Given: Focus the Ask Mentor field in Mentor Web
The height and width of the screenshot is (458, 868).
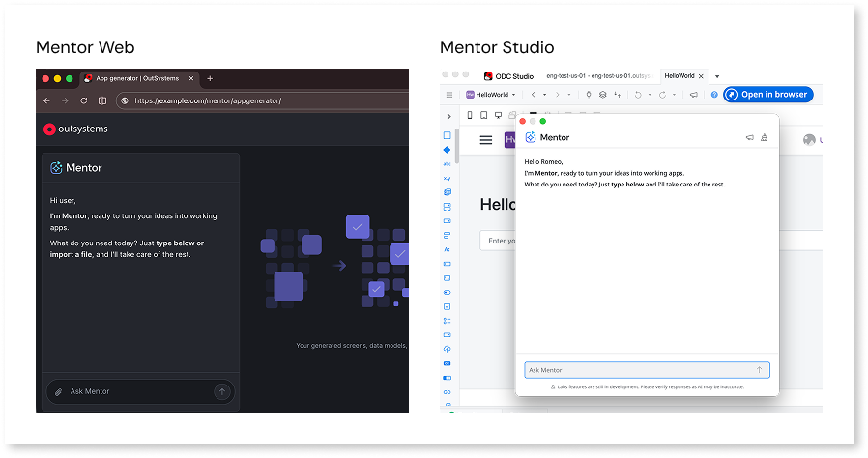Looking at the screenshot, I should pos(140,391).
